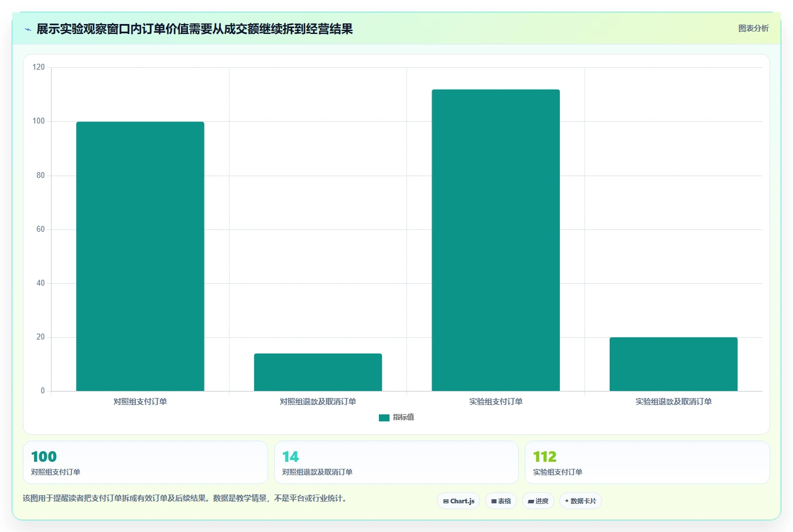Click the y-axis tick label 0

coord(43,390)
